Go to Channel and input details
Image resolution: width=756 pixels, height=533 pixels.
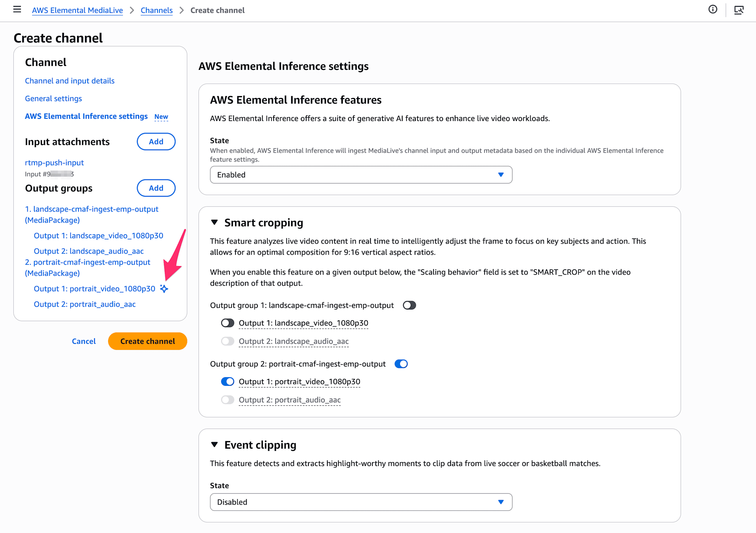click(x=70, y=81)
